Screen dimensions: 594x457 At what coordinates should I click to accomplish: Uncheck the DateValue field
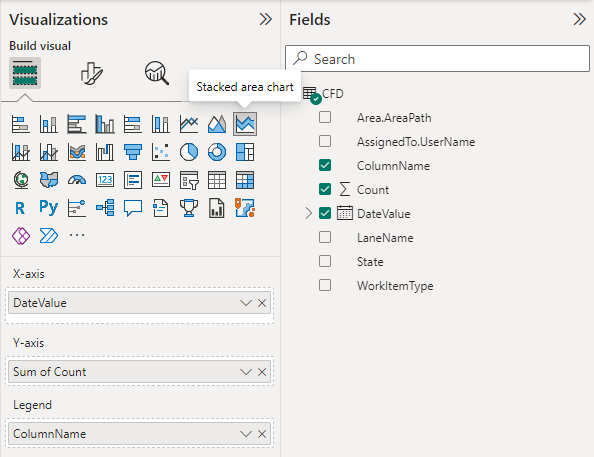pyautogui.click(x=325, y=213)
